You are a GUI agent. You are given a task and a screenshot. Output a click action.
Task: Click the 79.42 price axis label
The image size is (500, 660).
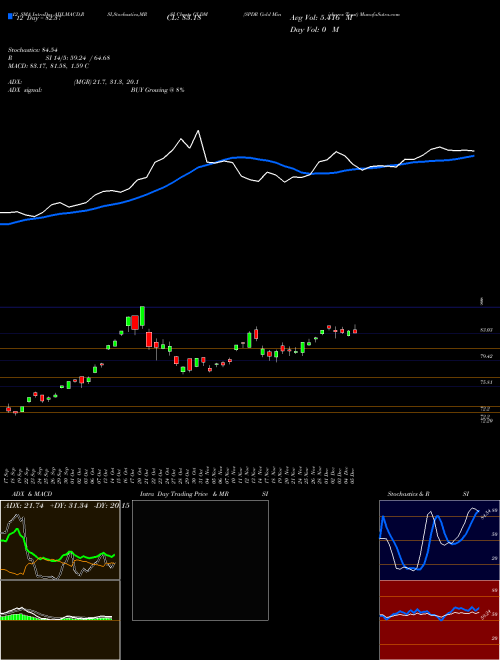coord(487,356)
